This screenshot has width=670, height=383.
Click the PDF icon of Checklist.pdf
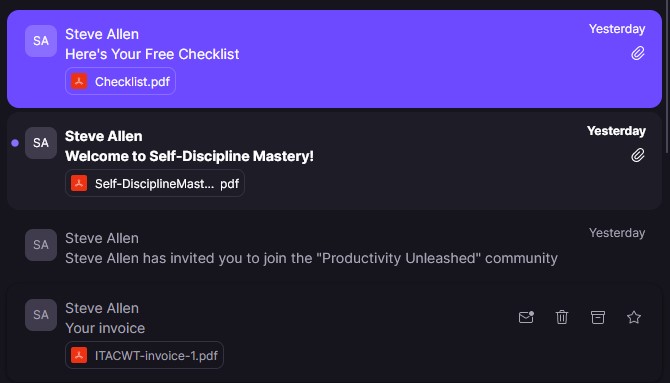click(79, 81)
